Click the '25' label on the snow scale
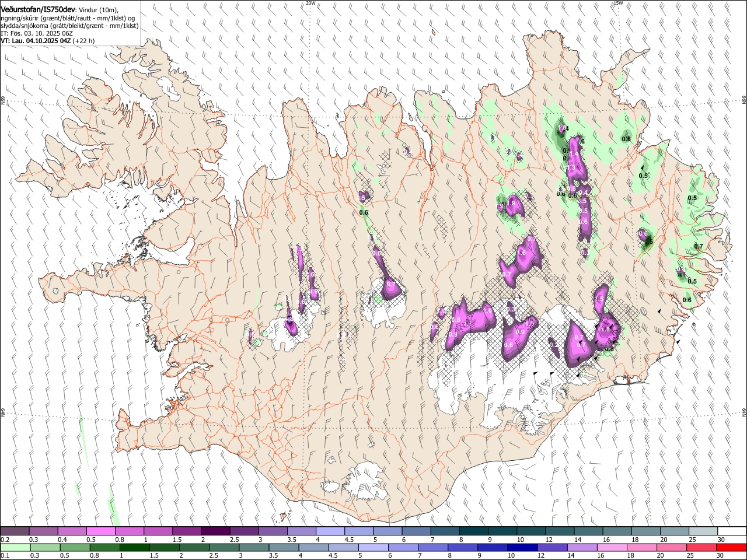 click(x=692, y=540)
